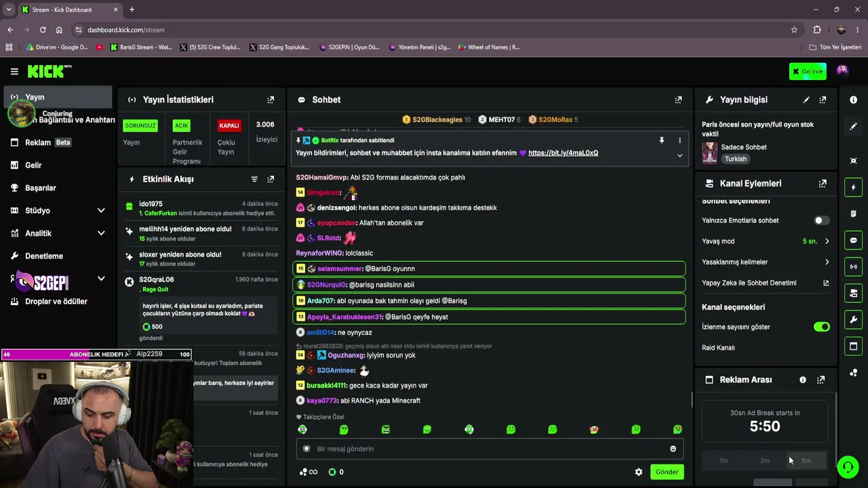Viewport: 868px width, 488px height.
Task: Edit stream info with the pencil icon
Action: (x=806, y=100)
